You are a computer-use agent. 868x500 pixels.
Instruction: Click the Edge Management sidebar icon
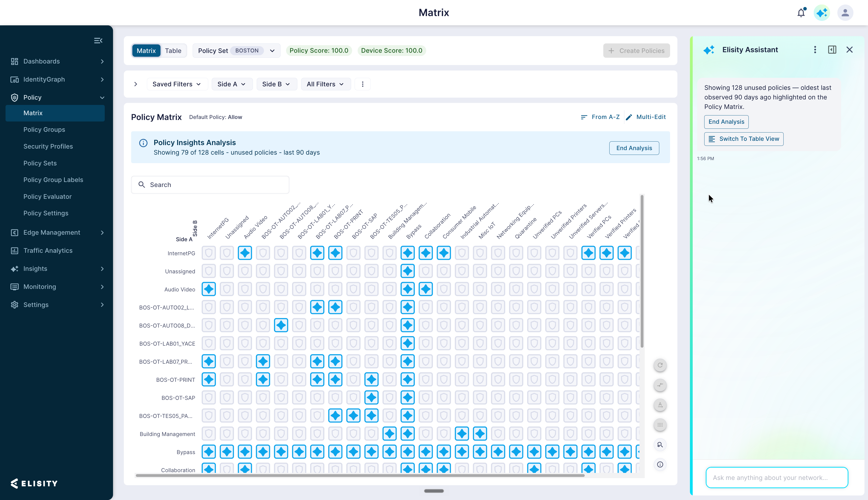point(14,232)
